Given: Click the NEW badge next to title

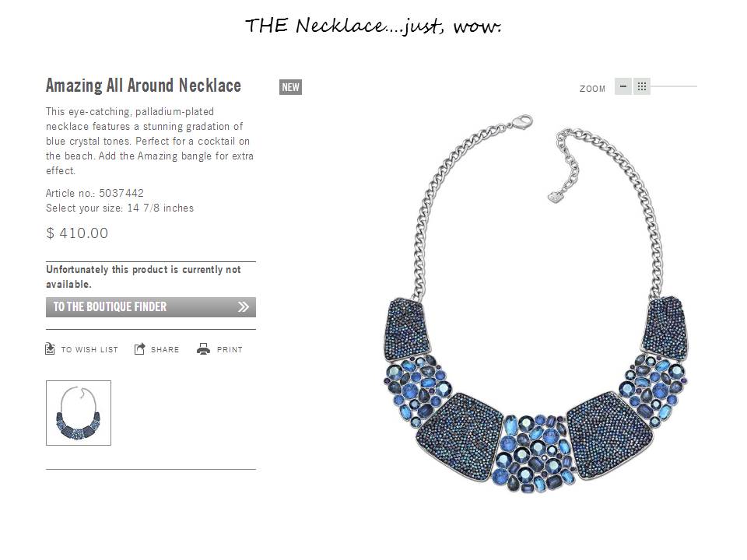Looking at the screenshot, I should (x=290, y=87).
